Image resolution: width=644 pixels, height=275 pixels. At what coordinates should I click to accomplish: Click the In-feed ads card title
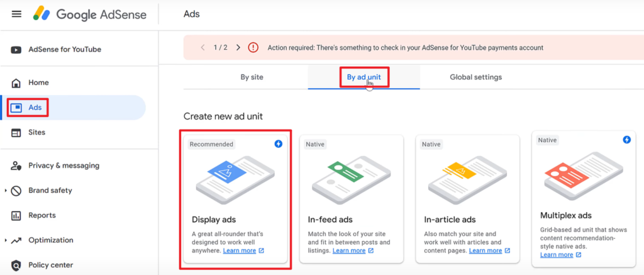(330, 220)
